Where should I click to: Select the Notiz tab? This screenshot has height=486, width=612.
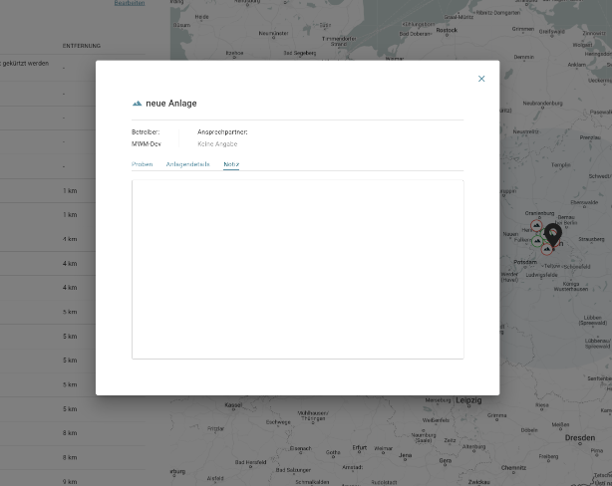pyautogui.click(x=231, y=164)
